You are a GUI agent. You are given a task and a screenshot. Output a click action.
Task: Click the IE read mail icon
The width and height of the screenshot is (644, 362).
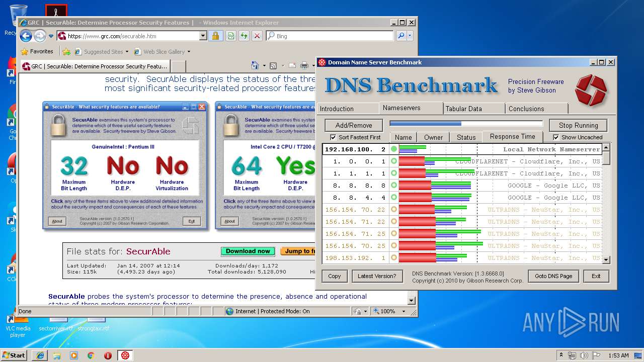(291, 65)
